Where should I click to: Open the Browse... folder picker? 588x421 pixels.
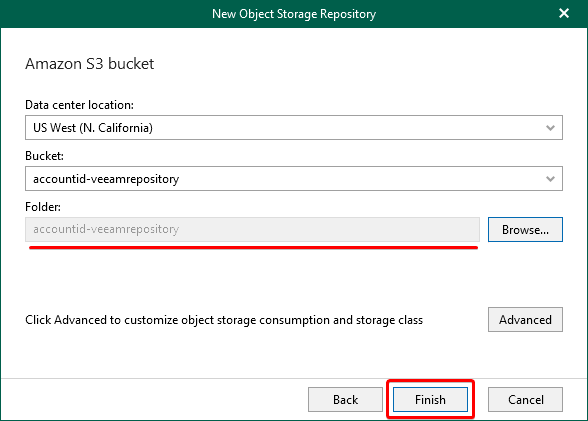[x=525, y=229]
